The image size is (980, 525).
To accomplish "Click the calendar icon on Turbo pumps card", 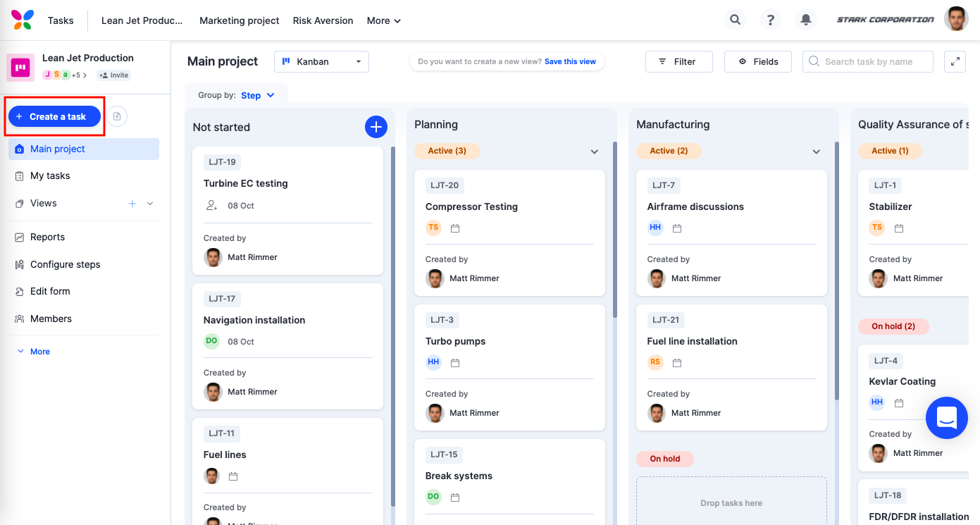I will tap(455, 363).
